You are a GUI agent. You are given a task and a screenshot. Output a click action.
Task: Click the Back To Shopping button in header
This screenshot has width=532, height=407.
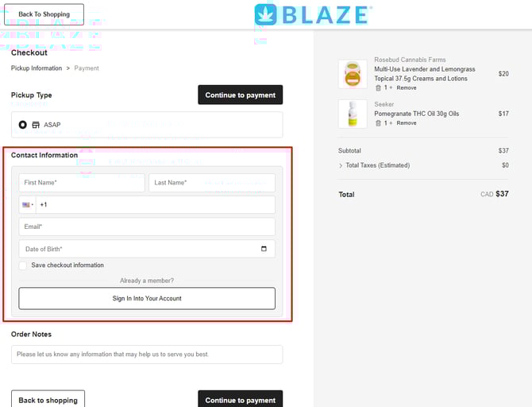pyautogui.click(x=44, y=14)
